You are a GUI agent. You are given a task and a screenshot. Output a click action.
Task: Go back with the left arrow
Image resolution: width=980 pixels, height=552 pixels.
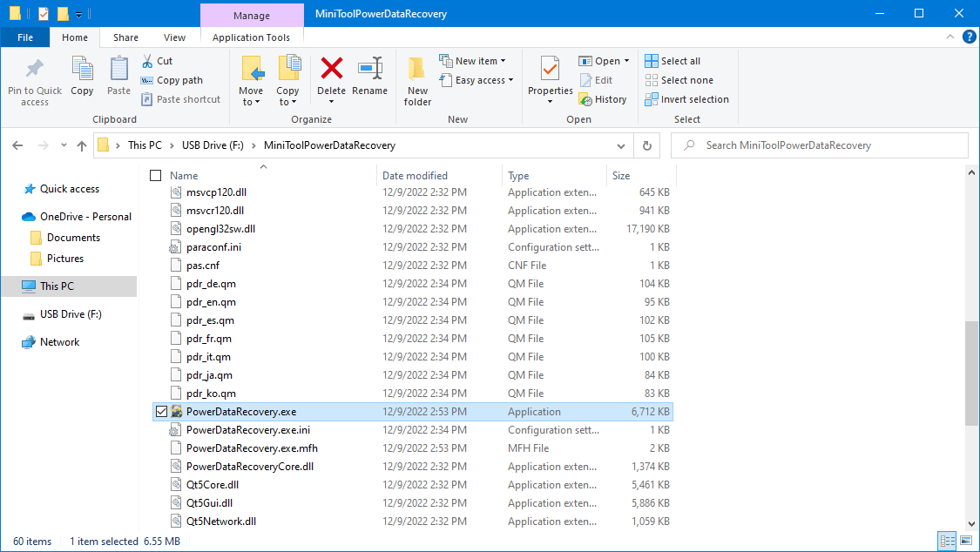(17, 145)
